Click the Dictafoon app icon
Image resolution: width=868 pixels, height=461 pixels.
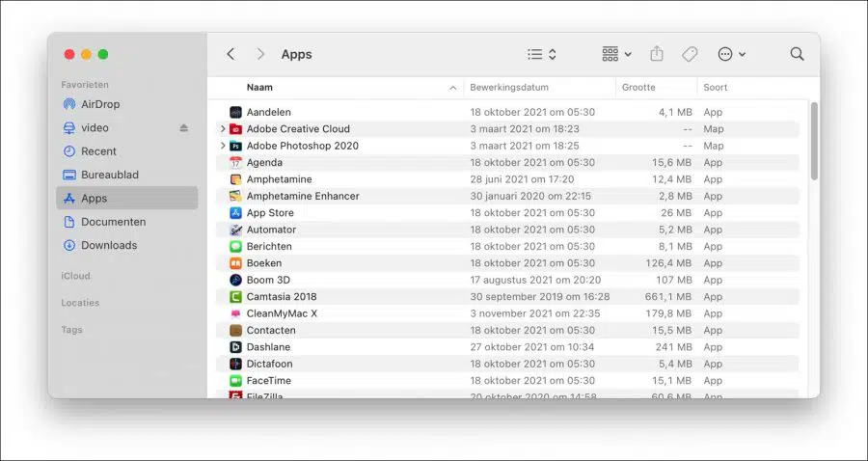point(236,364)
